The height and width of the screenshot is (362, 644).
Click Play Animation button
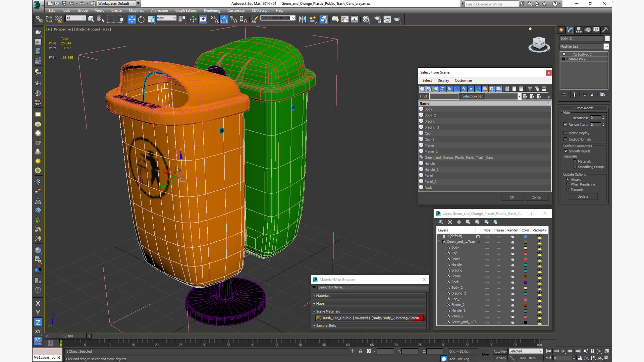click(x=563, y=351)
